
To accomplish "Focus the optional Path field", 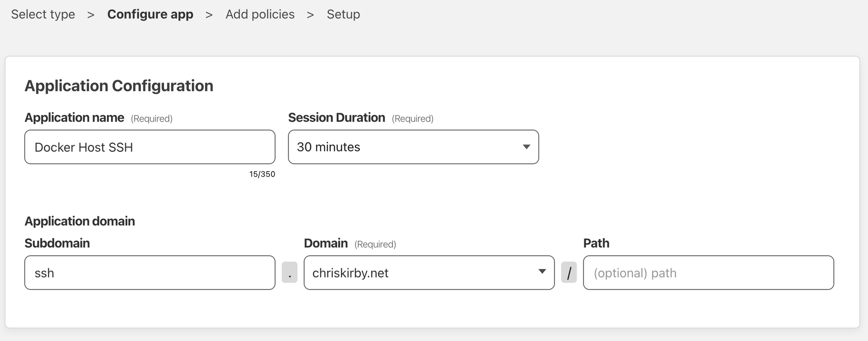I will pyautogui.click(x=707, y=272).
